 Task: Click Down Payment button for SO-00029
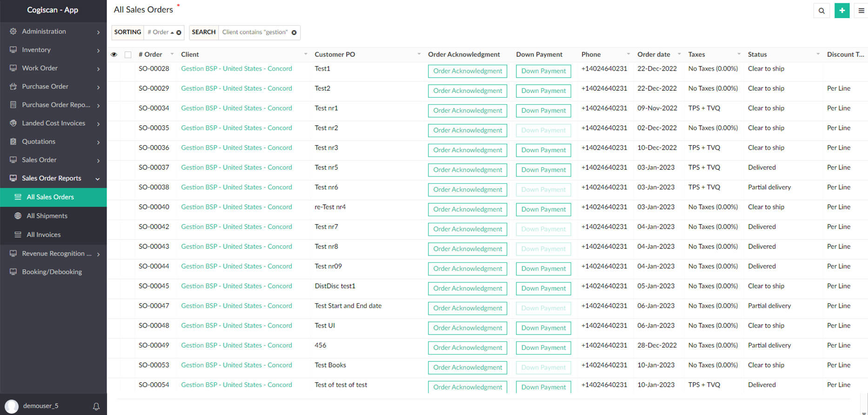click(543, 91)
